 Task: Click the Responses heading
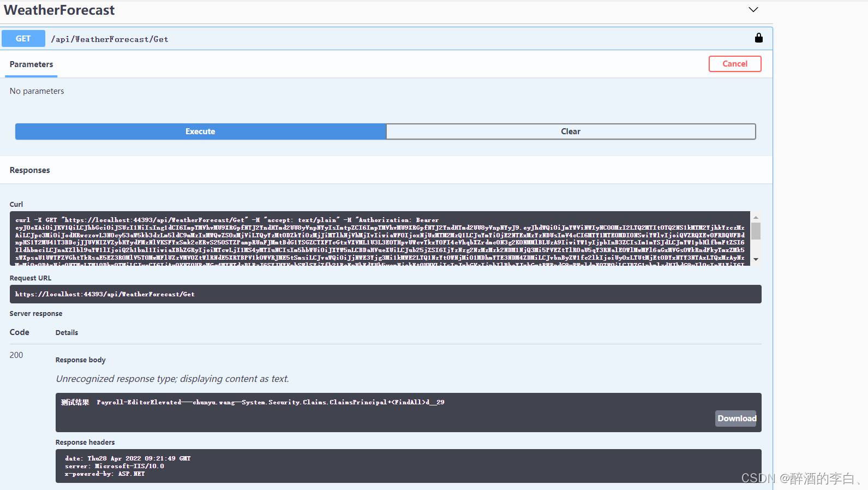click(29, 170)
